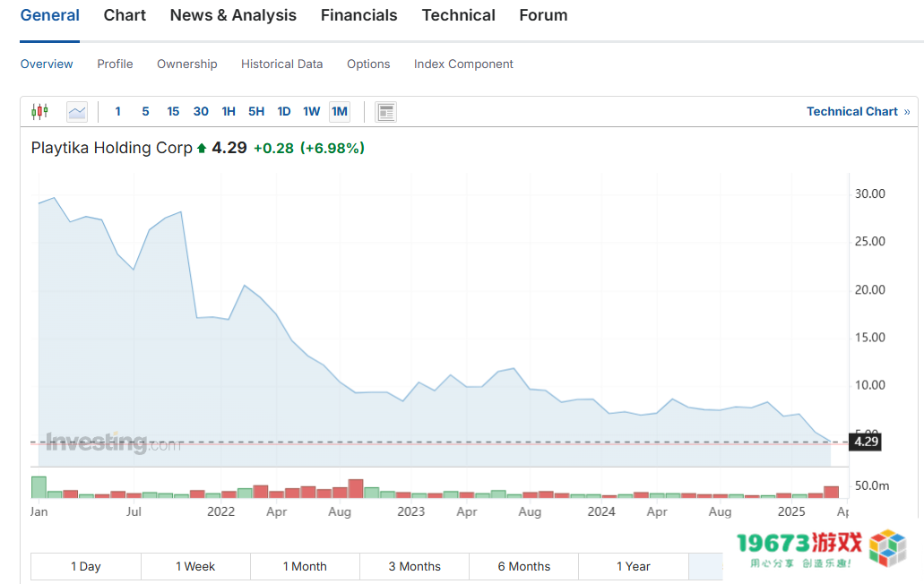
Task: Open the Options sub-tab
Action: click(368, 64)
